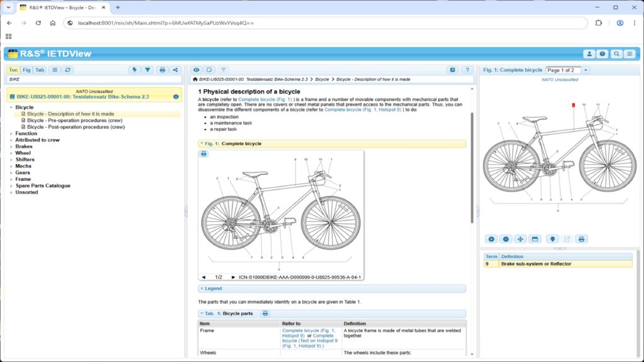Print the Complete bicycle figure
This screenshot has height=362, width=644.
tap(582, 239)
